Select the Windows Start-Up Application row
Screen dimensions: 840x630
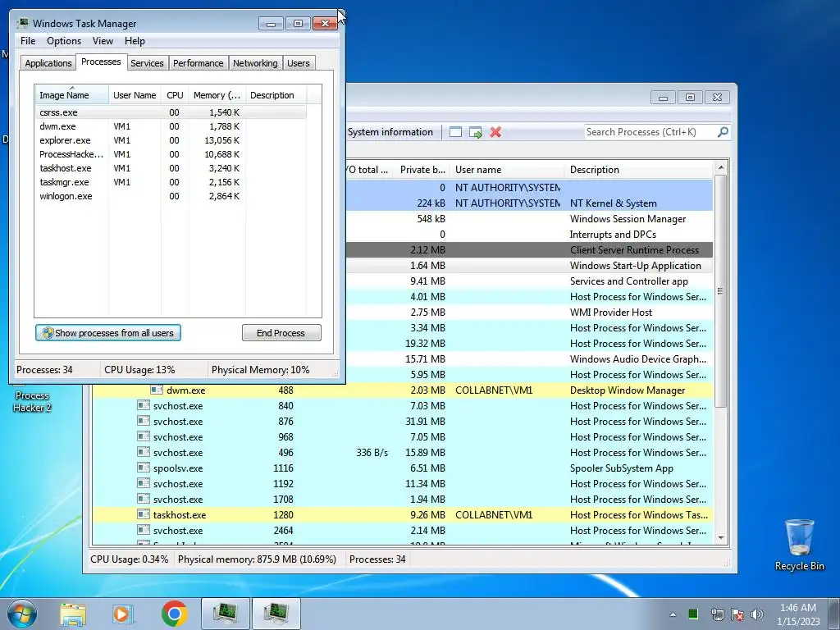click(529, 265)
